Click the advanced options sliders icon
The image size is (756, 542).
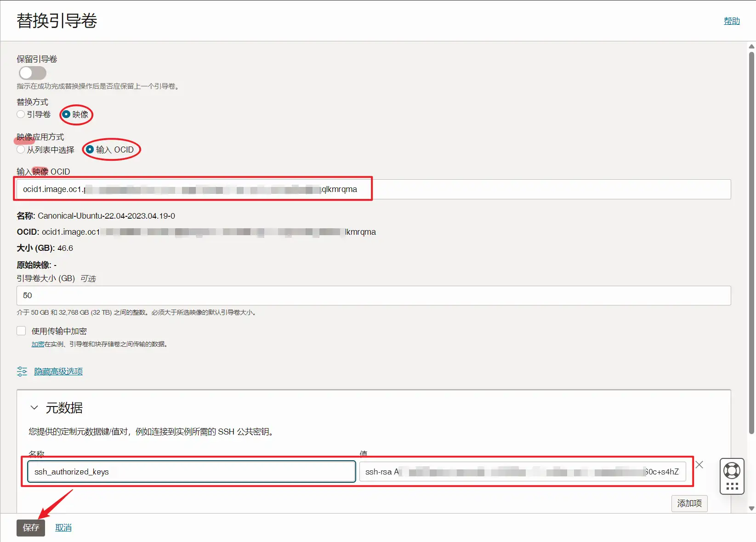coord(22,371)
